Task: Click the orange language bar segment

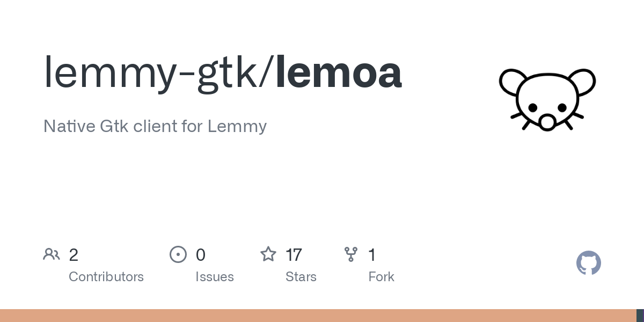Action: point(318,316)
